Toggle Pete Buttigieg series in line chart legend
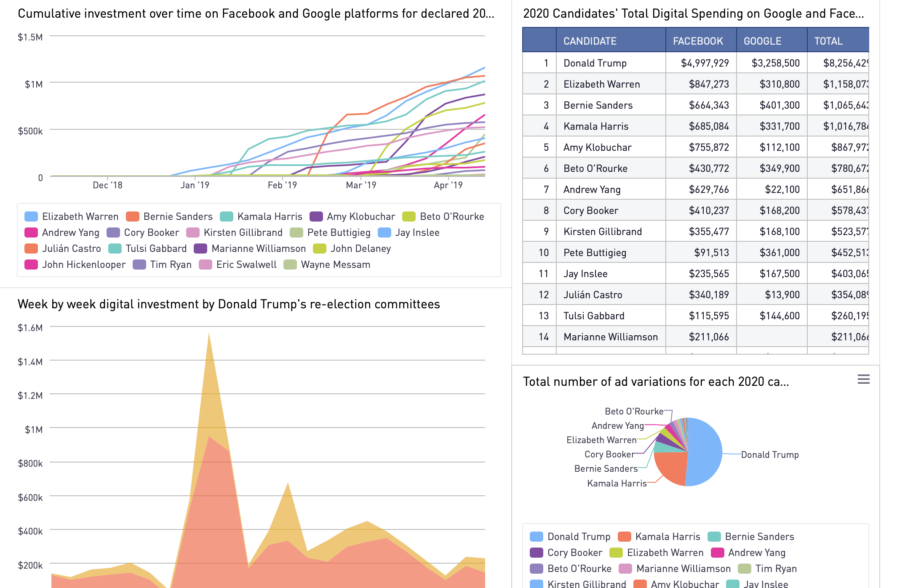 [331, 233]
